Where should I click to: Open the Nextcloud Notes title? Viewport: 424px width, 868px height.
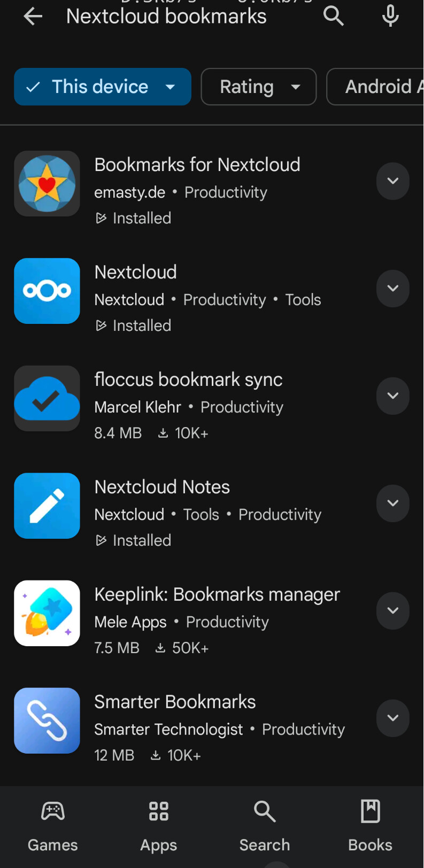click(x=162, y=487)
